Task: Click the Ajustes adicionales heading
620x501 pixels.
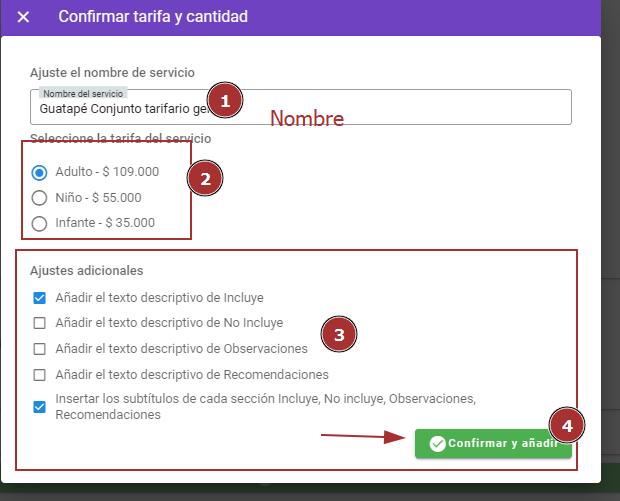Action: pos(87,271)
